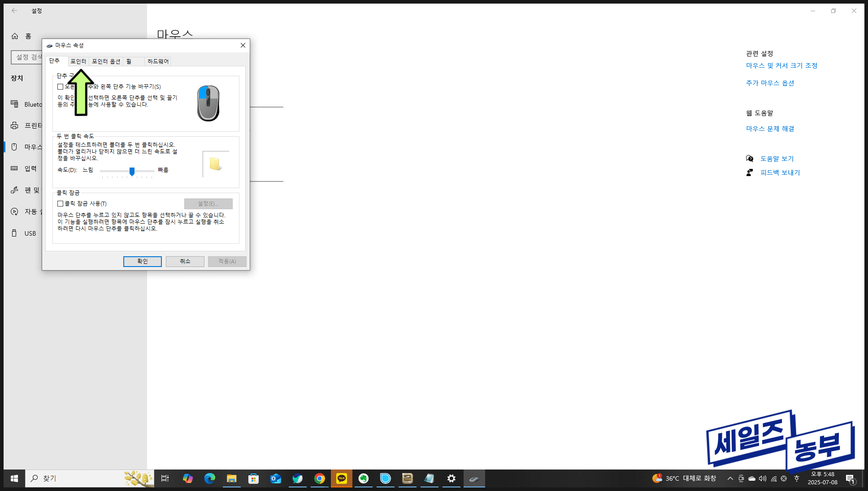Viewport: 868px width, 491px height.
Task: Open Chrome from the taskbar
Action: pyautogui.click(x=319, y=478)
